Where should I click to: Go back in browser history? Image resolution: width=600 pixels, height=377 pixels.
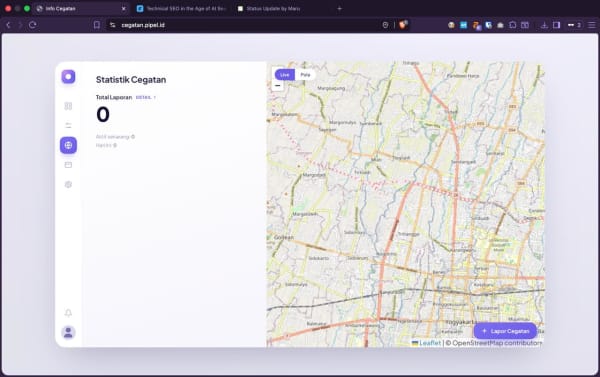click(x=8, y=25)
